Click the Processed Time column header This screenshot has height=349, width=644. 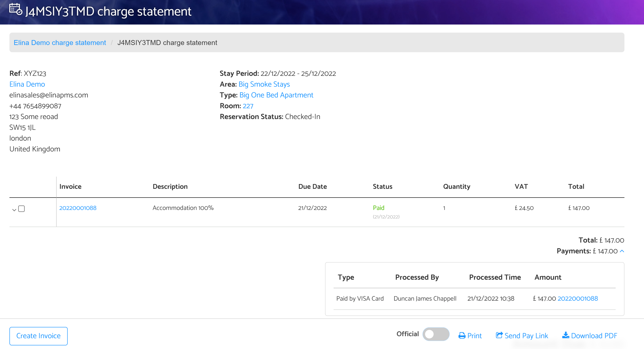coord(495,277)
